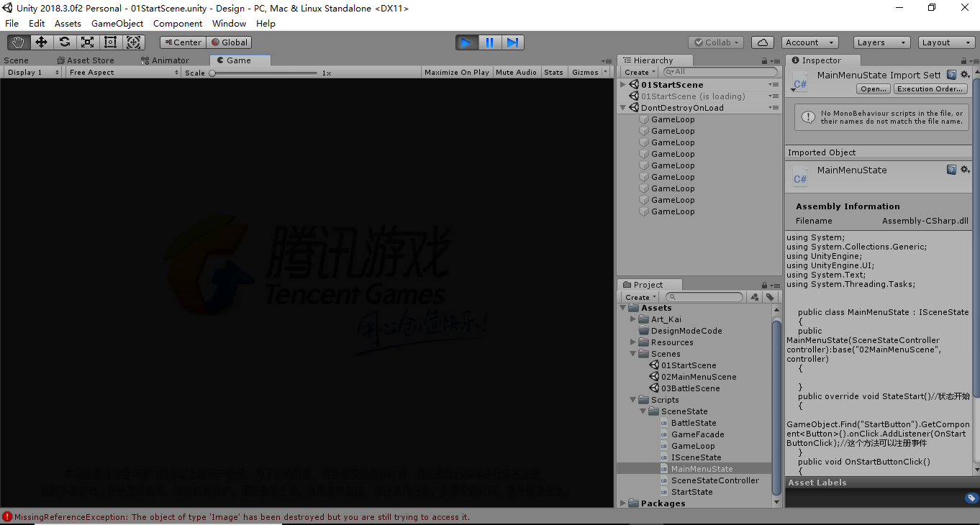The width and height of the screenshot is (980, 525).
Task: Click Project search by type icon
Action: pos(754,297)
